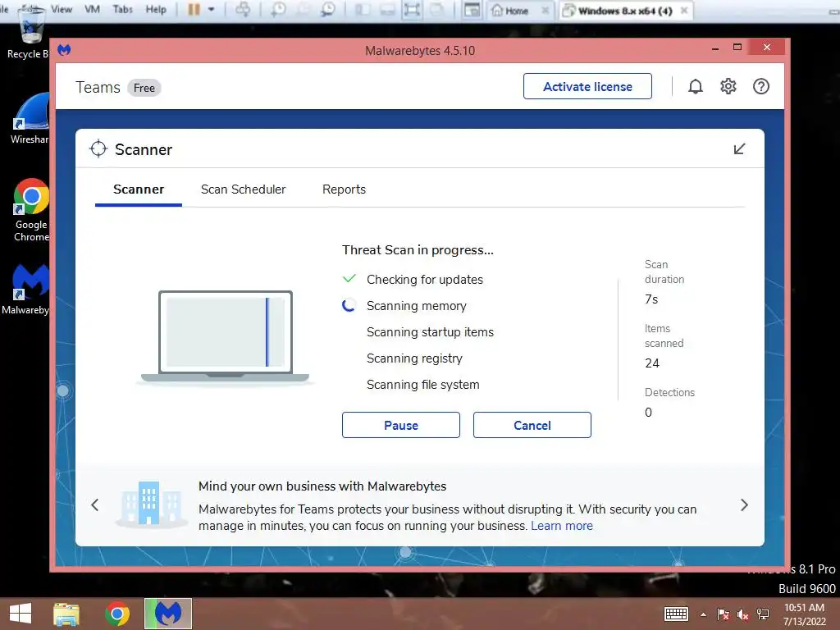Maximize the Malwarebytes window
The width and height of the screenshot is (840, 630).
pos(737,47)
